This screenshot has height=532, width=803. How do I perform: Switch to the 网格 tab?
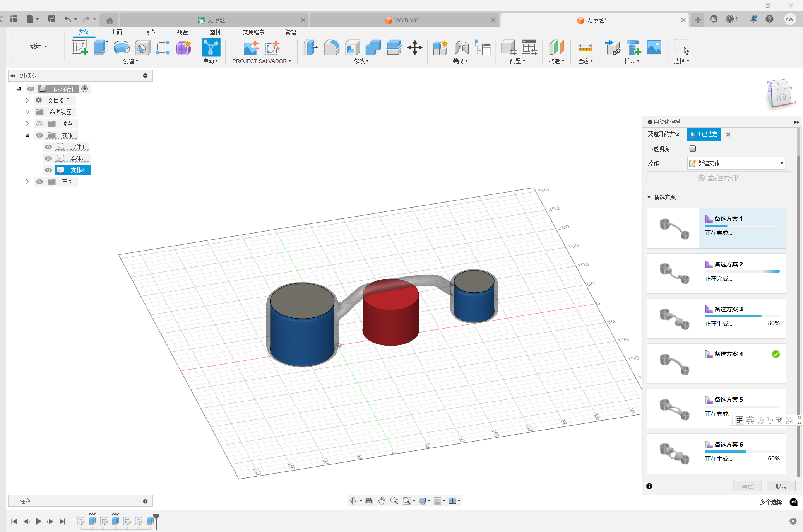click(149, 32)
